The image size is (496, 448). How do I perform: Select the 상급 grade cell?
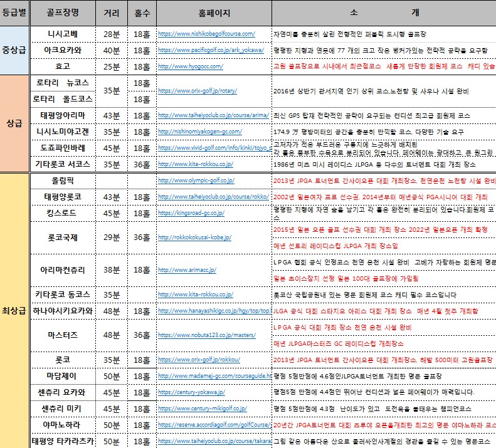coord(14,123)
